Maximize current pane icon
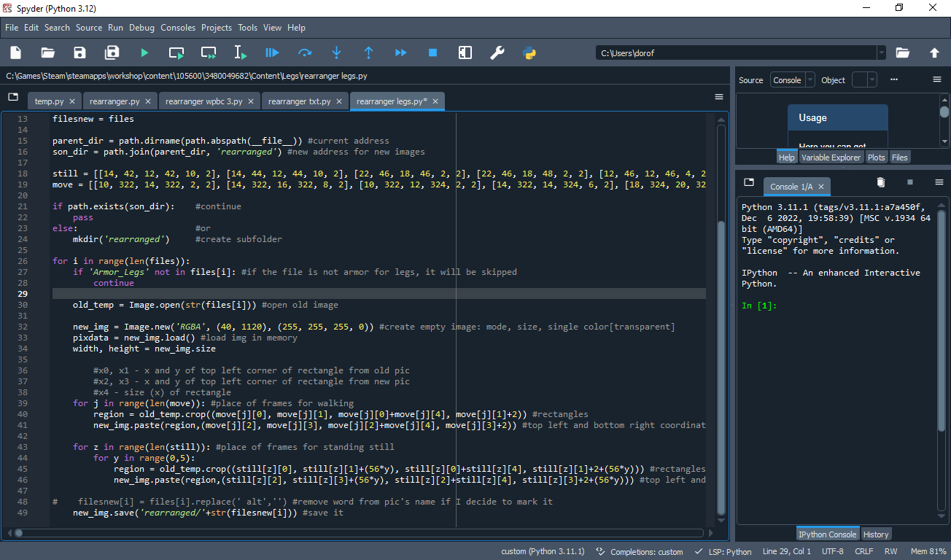Viewport: 951px width, 560px height. tap(465, 52)
